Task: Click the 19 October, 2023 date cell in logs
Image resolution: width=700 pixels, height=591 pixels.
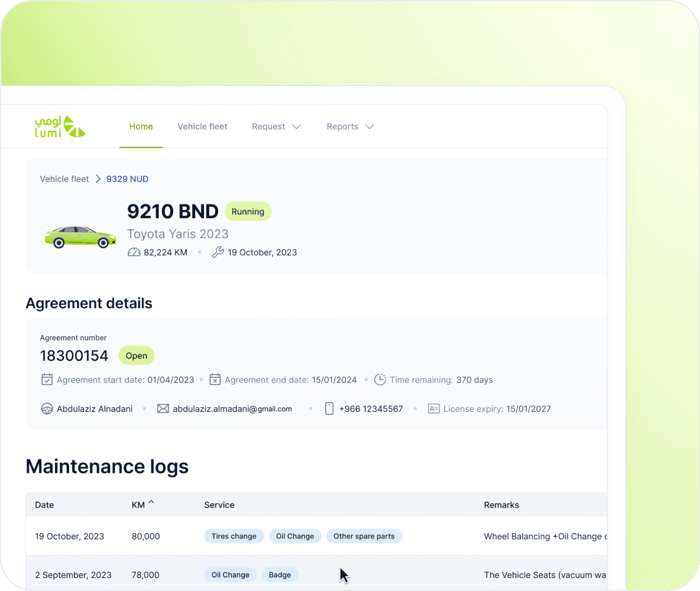Action: pyautogui.click(x=70, y=536)
